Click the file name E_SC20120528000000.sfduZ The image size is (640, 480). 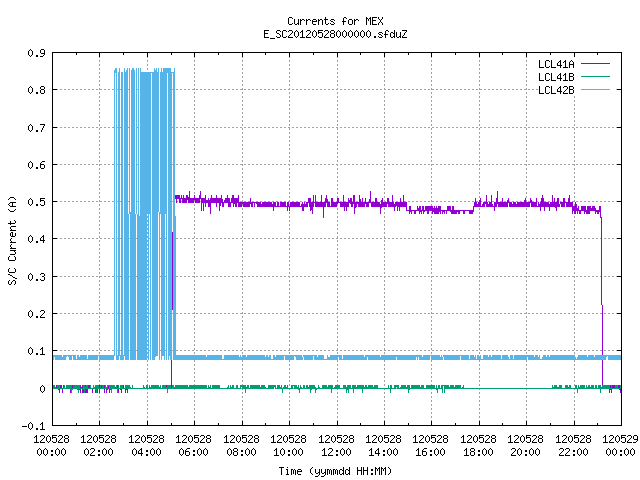tap(335, 34)
